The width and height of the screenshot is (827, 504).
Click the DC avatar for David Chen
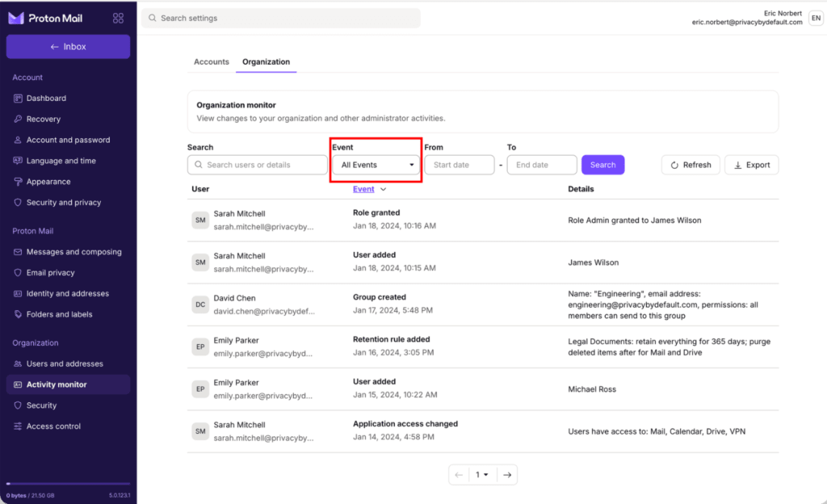[200, 304]
